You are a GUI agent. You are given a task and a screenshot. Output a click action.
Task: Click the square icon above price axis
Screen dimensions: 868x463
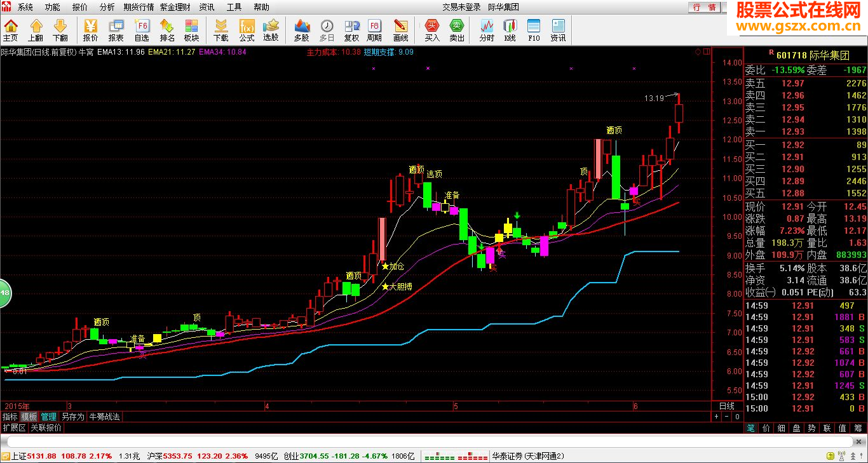pyautogui.click(x=707, y=51)
